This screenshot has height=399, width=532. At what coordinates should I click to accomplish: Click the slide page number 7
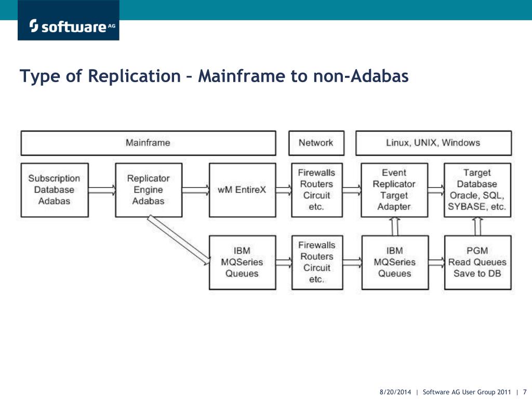[525, 392]
